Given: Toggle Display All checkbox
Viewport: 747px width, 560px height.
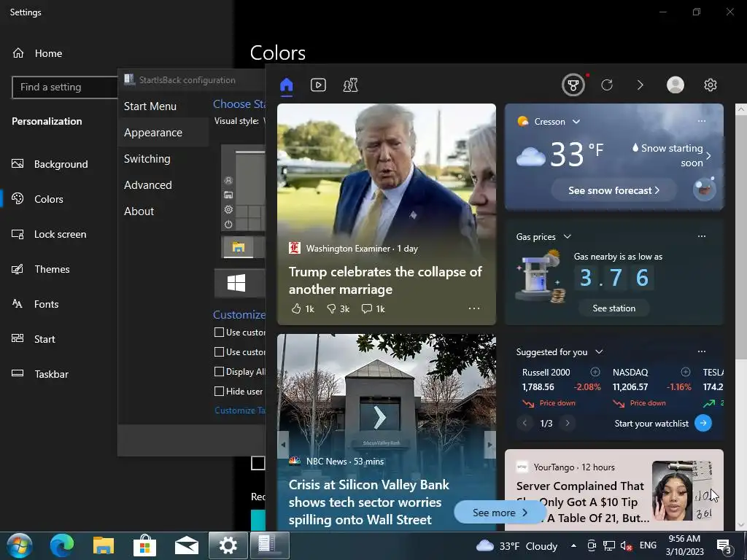Looking at the screenshot, I should 219,371.
